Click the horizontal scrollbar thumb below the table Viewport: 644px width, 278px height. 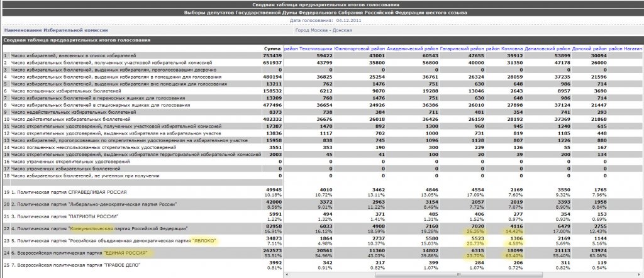pos(458,274)
